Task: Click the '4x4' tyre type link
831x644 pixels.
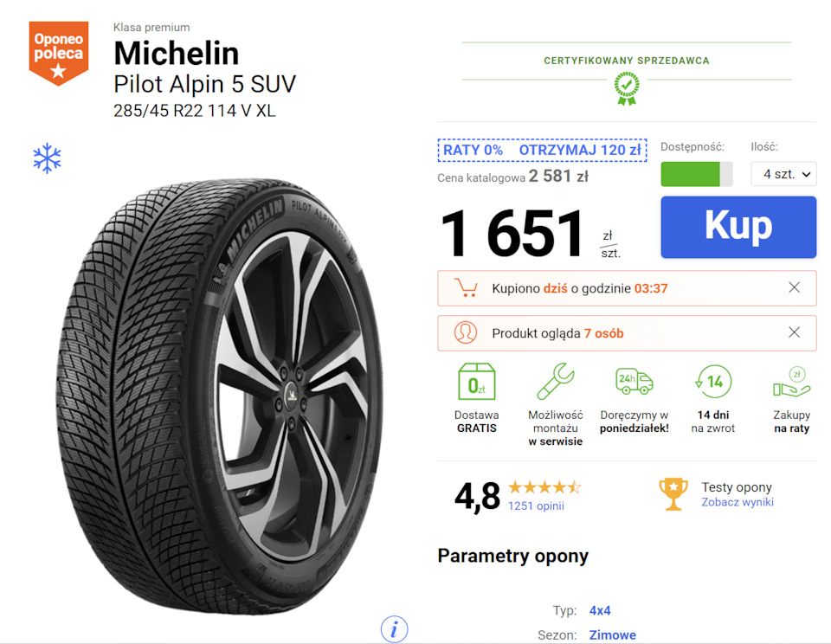Action: point(600,610)
